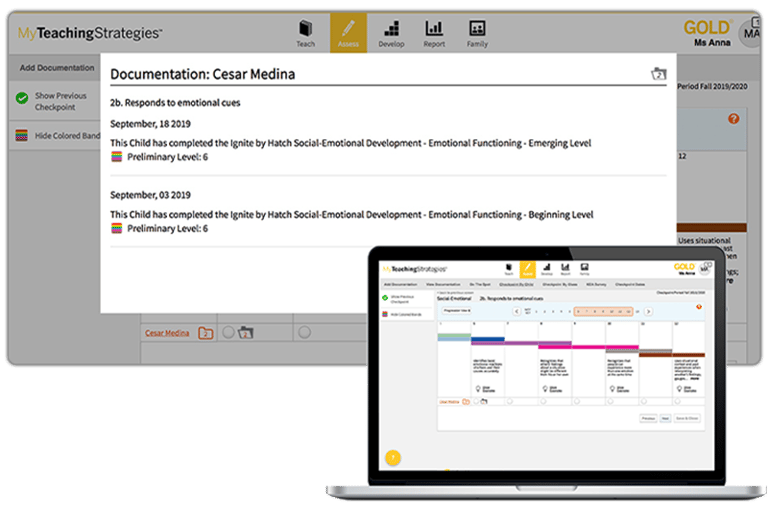Viewport: 768px width, 518px height.
Task: Click colored bands icon by September 18 Preliminary Level
Action: click(x=117, y=157)
